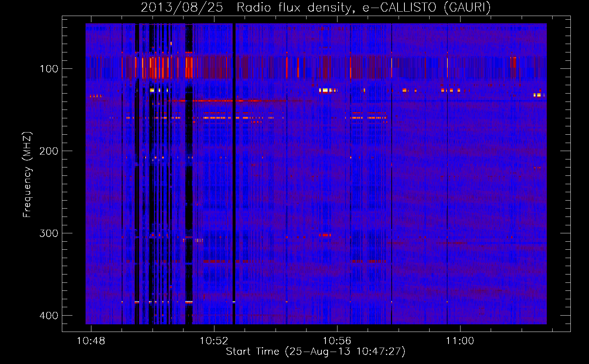Click the 10:52 time tick label

pos(214,341)
